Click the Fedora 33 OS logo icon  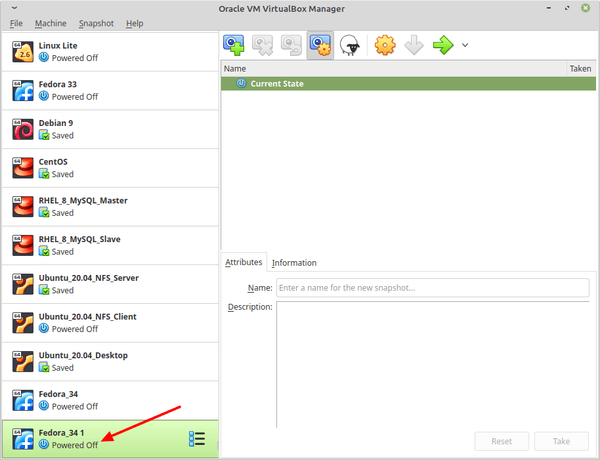(23, 90)
